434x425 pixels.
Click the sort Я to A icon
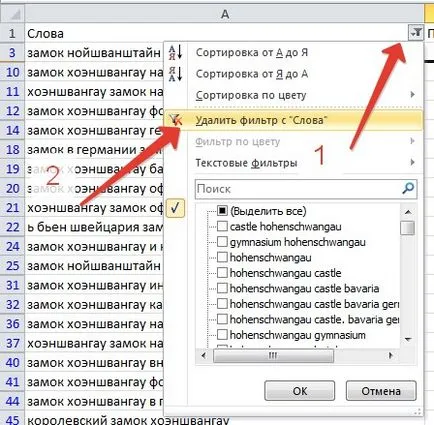click(175, 74)
